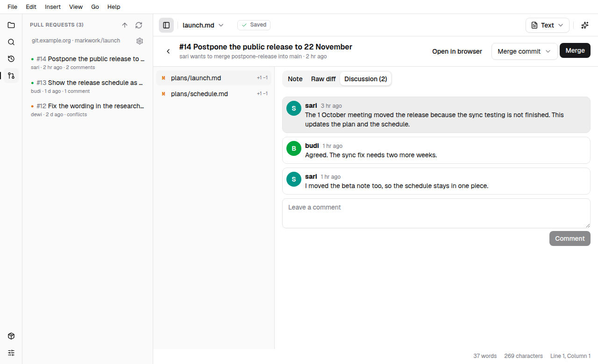Click the up-arrow icon beside Pull Requests
This screenshot has width=598, height=364.
[x=125, y=25]
